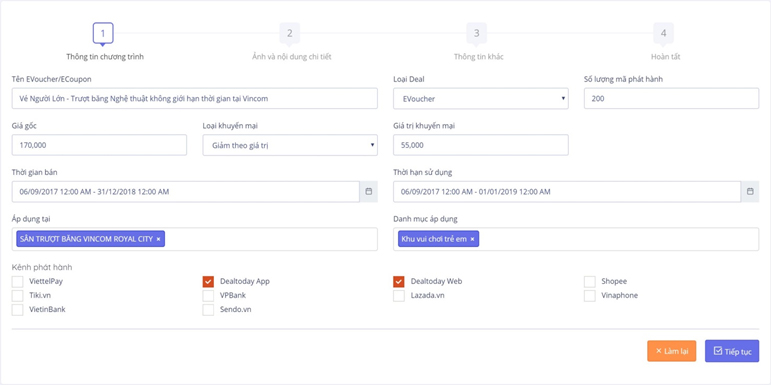Focus the Giá gốc input field
The width and height of the screenshot is (771, 385).
click(x=99, y=145)
